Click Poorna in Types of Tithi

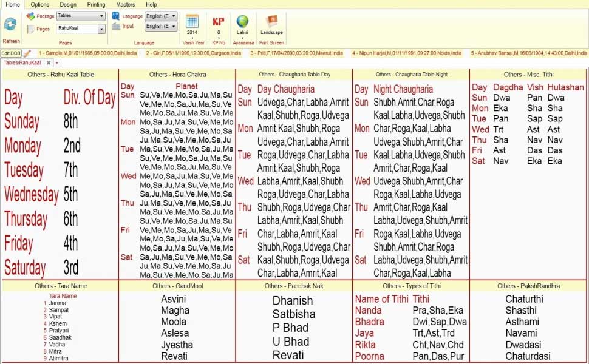pyautogui.click(x=370, y=356)
